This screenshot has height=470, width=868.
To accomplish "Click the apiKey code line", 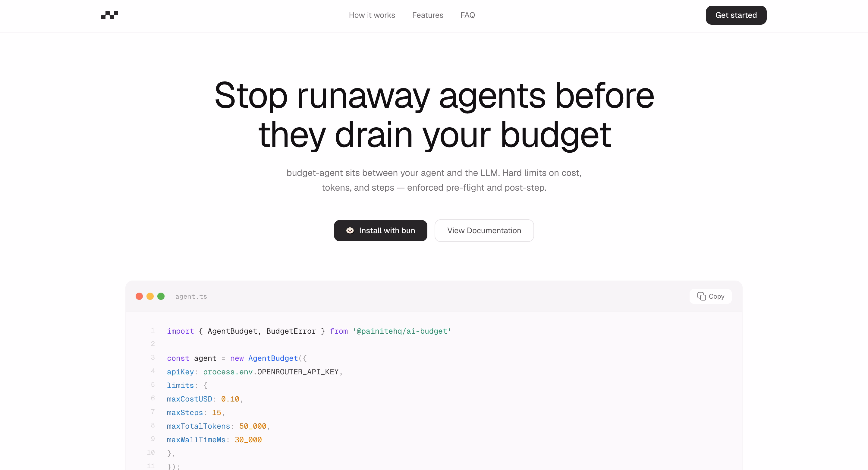I will (255, 372).
